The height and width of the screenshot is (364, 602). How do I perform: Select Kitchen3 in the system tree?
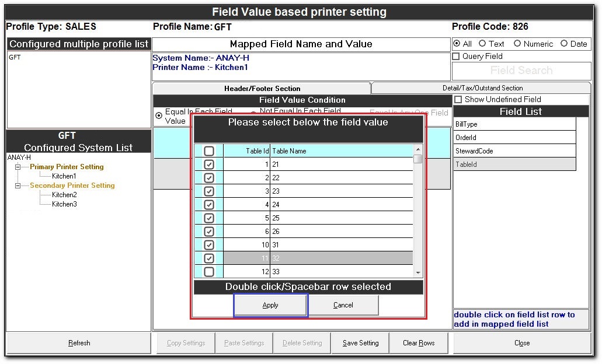pos(64,204)
